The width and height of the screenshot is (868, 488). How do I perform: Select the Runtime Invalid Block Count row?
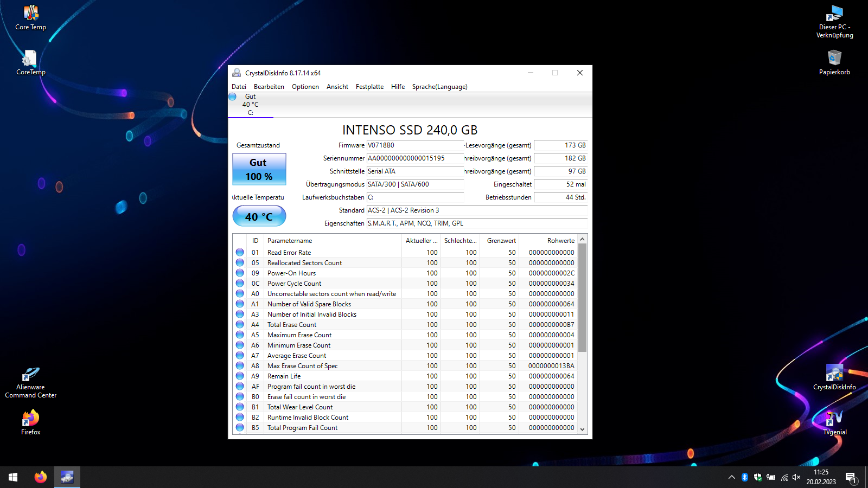click(x=405, y=418)
